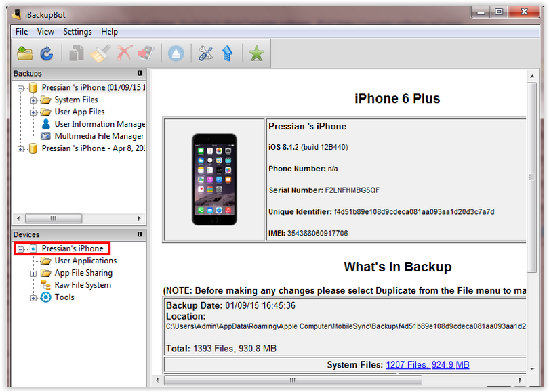Image resolution: width=549 pixels, height=392 pixels.
Task: Click the User Applications folder icon
Action: pos(46,261)
